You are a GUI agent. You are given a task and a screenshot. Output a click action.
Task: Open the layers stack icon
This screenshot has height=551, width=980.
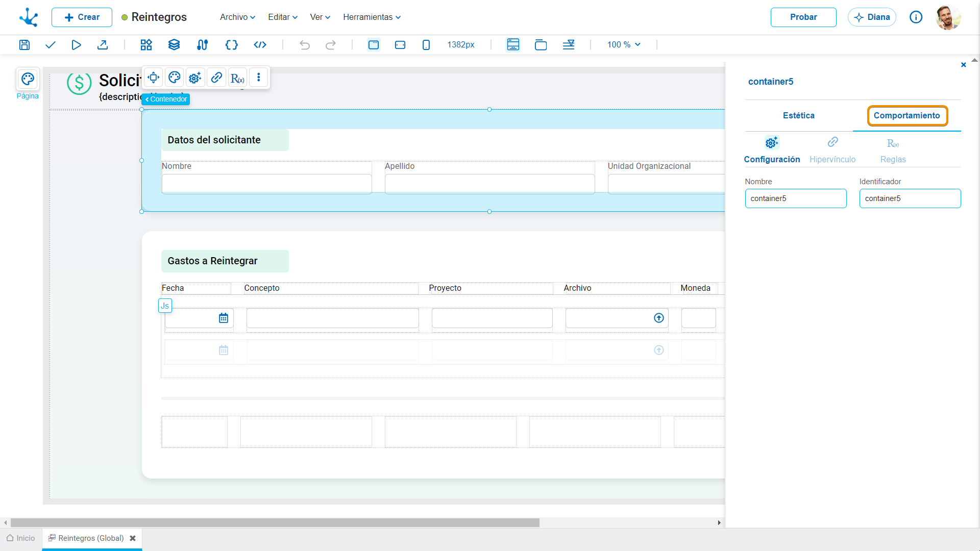point(174,45)
